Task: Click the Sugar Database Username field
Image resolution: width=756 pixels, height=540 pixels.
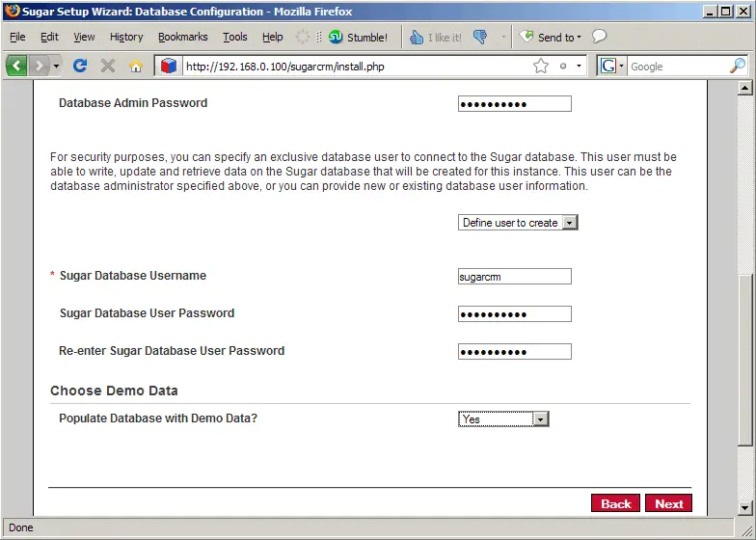Action: [x=514, y=277]
